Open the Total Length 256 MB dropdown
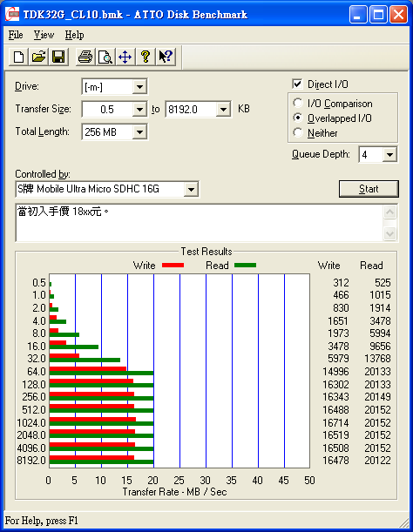 pyautogui.click(x=139, y=132)
